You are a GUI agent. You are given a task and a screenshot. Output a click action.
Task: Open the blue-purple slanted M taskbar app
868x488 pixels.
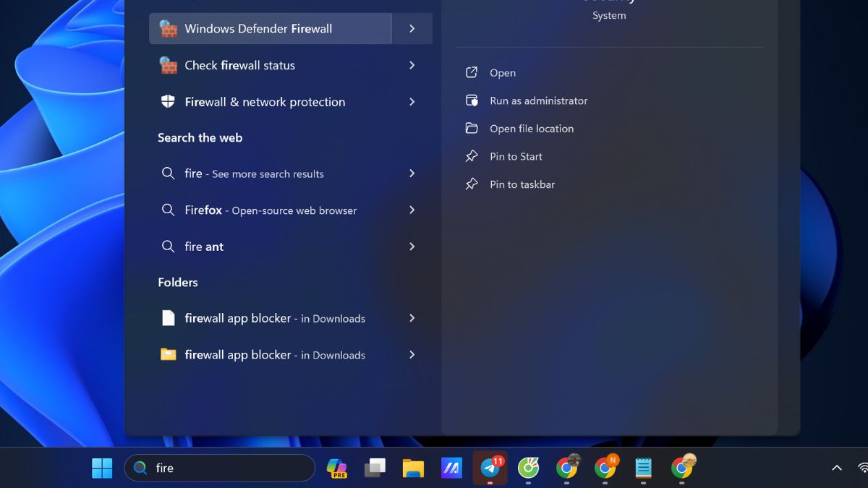point(451,468)
